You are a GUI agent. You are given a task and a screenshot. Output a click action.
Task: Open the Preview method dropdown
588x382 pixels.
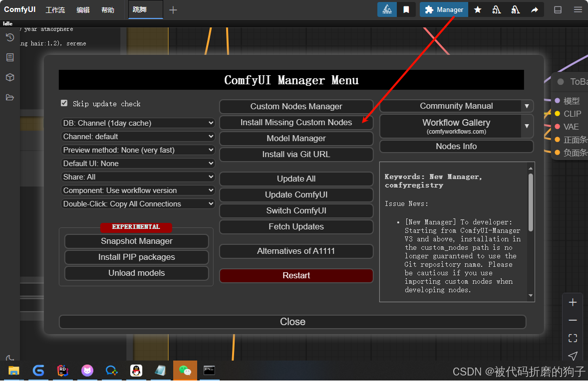[138, 150]
